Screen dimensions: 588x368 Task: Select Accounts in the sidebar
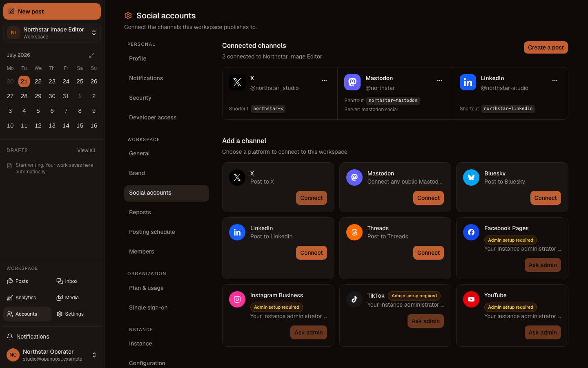tap(27, 314)
